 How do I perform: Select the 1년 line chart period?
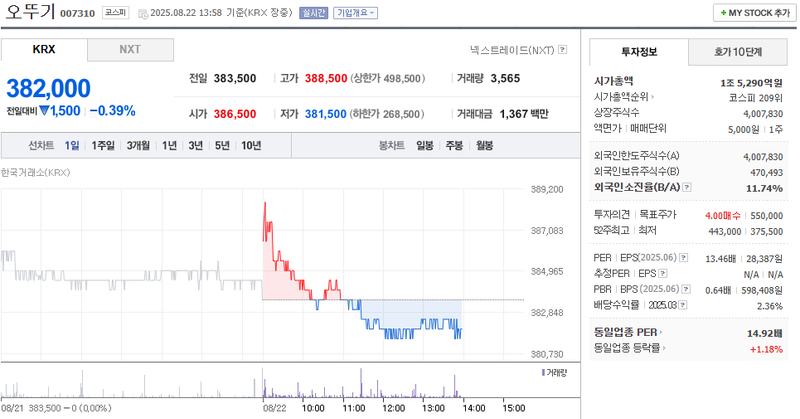coord(169,145)
